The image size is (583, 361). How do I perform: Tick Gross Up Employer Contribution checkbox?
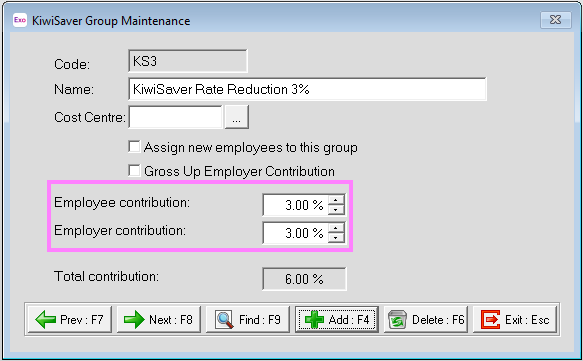point(134,171)
